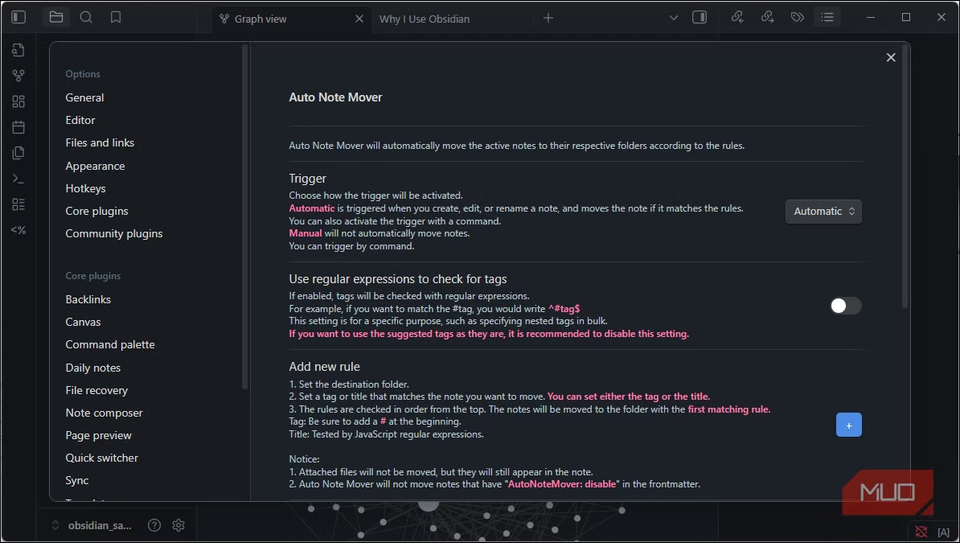Image resolution: width=960 pixels, height=543 pixels.
Task: Open outgoing links icon in top bar
Action: click(767, 17)
